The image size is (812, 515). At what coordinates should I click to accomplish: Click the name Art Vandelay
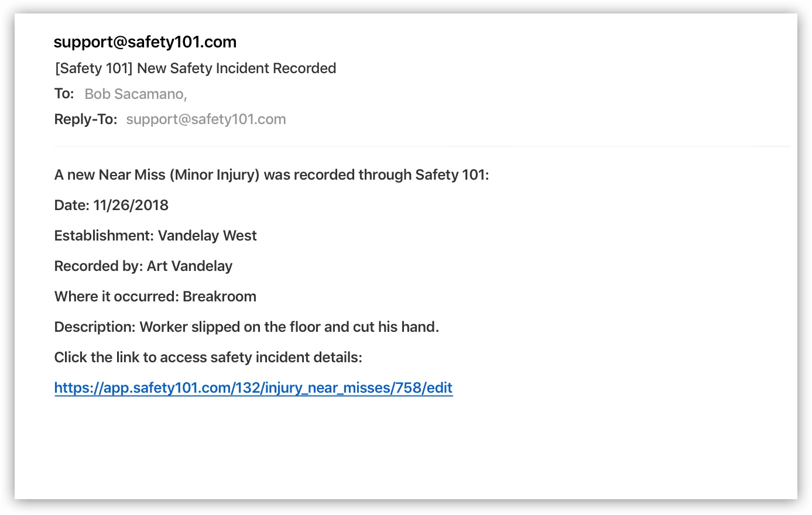tap(190, 266)
